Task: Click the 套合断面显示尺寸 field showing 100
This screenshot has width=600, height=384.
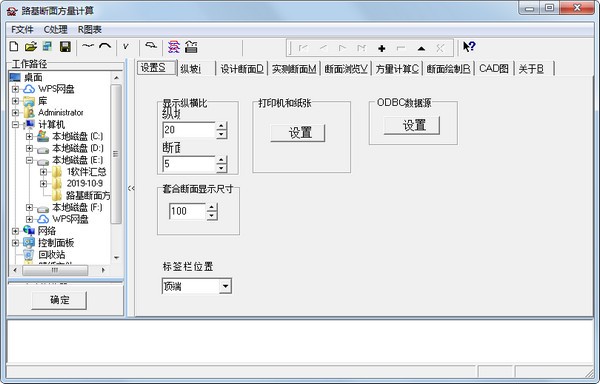Action: point(188,212)
